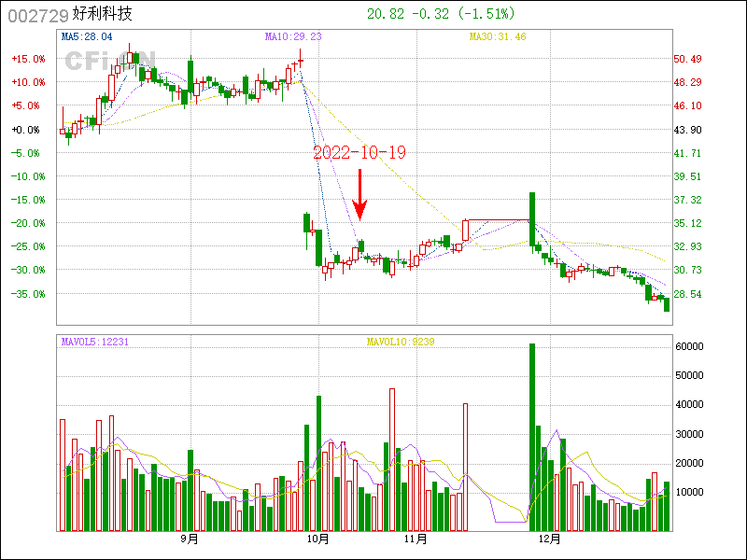Click the 11月 month axis label
The width and height of the screenshot is (747, 560).
tap(416, 539)
